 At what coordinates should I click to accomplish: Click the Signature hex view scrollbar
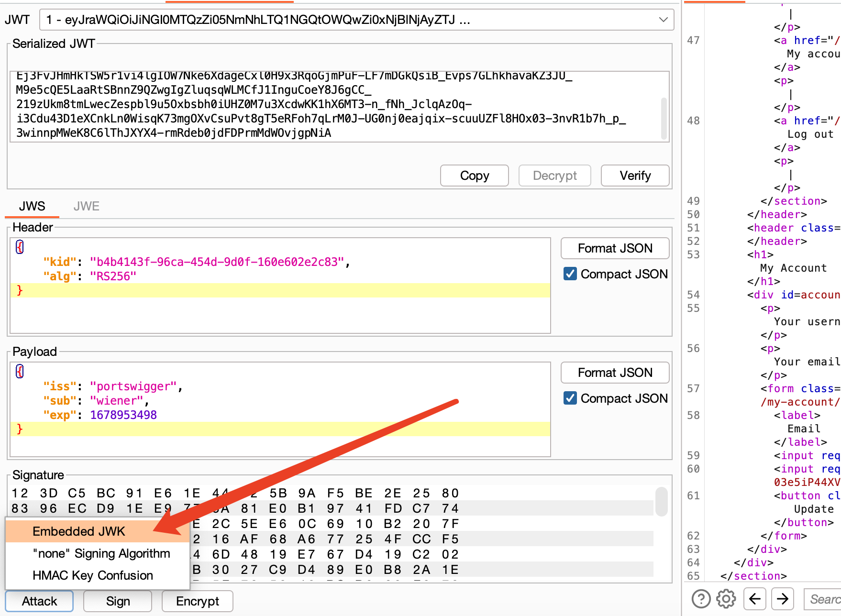pos(662,502)
